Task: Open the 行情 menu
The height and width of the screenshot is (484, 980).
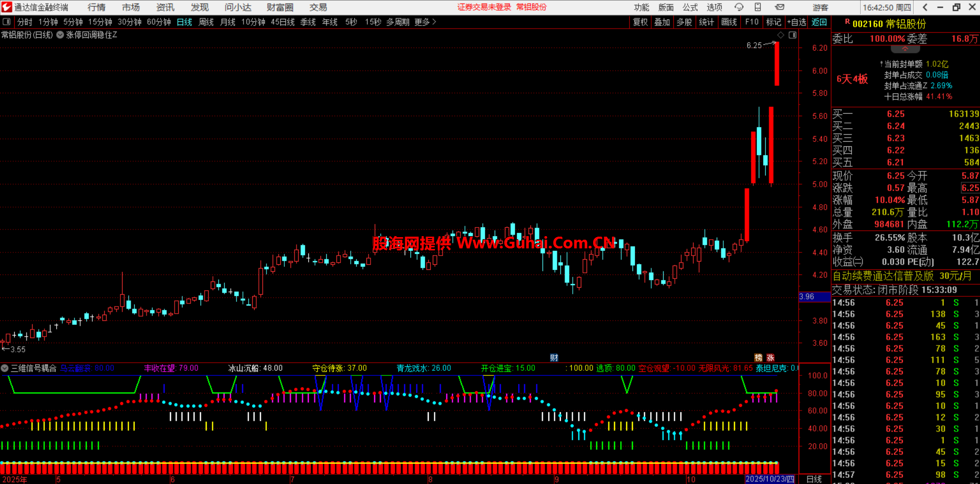Action: (96, 7)
